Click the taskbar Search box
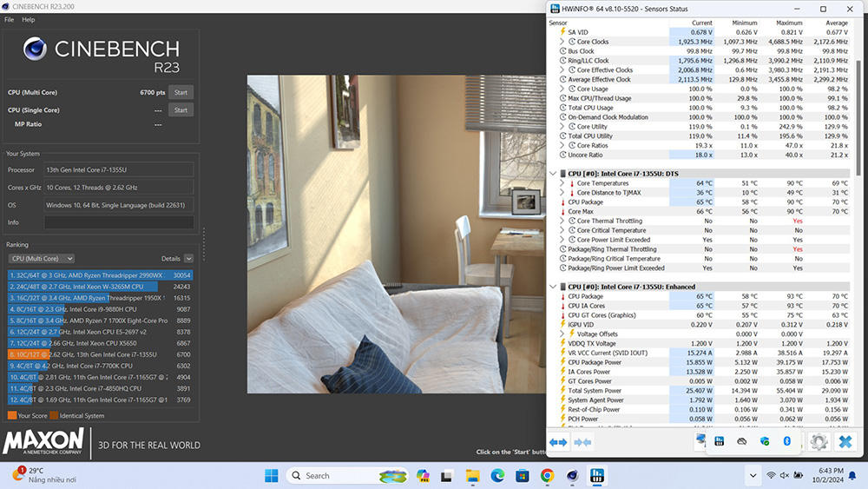The width and height of the screenshot is (868, 489). click(x=348, y=475)
